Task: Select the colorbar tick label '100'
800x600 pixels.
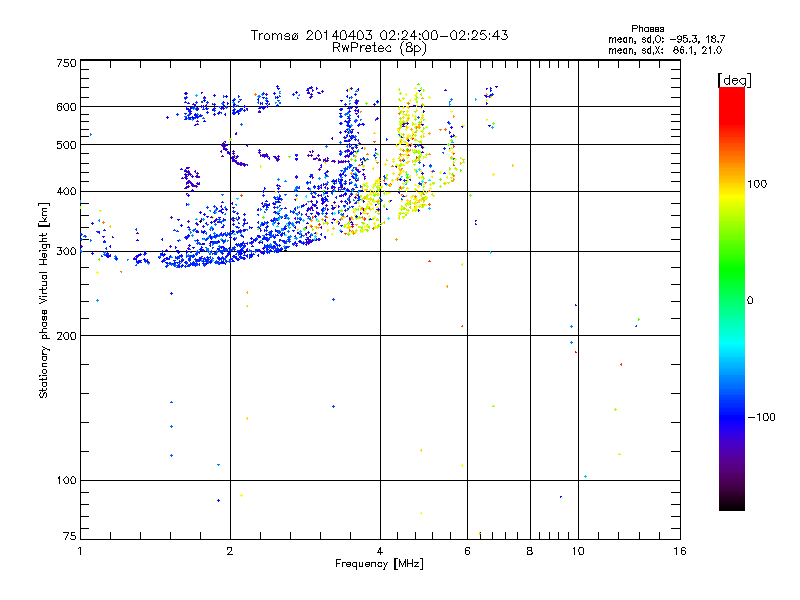Action: click(757, 184)
